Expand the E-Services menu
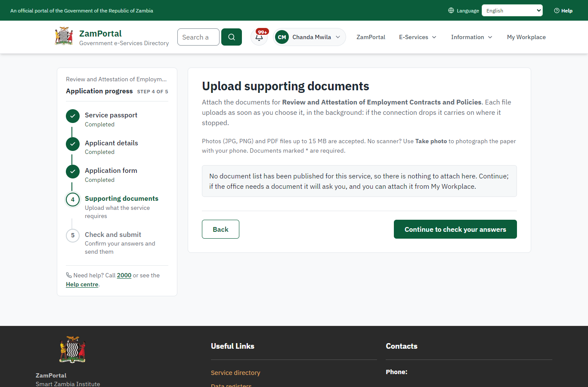This screenshot has width=588, height=387. pyautogui.click(x=418, y=37)
